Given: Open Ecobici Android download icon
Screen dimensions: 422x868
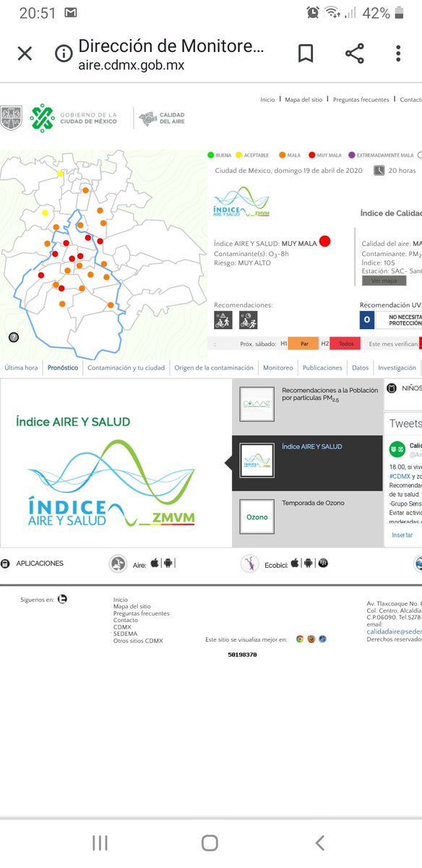Looking at the screenshot, I should pyautogui.click(x=309, y=563).
